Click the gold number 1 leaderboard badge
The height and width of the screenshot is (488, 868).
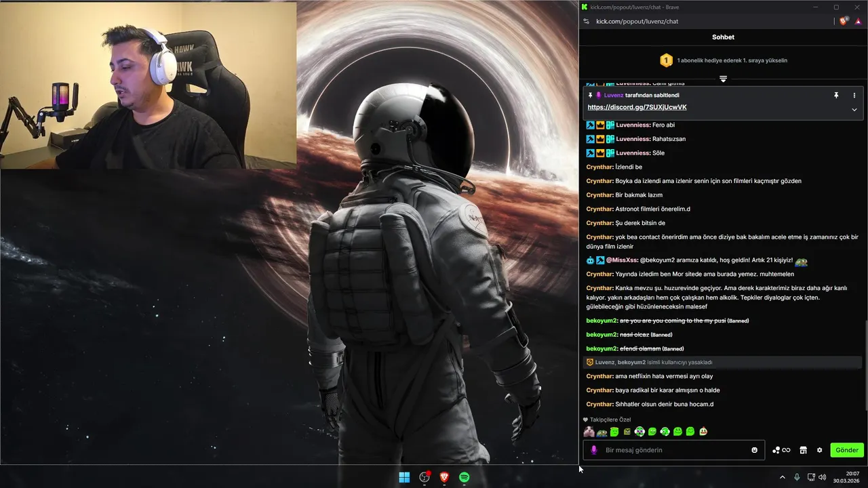point(666,60)
